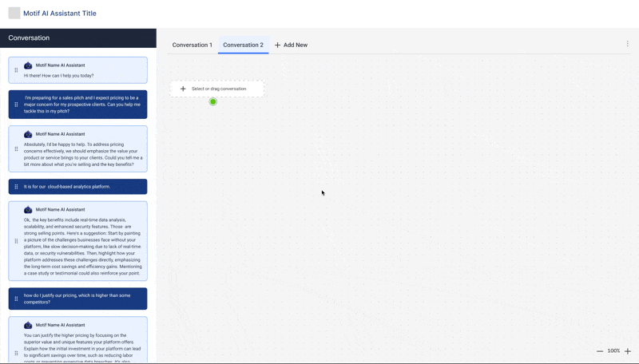Click drag handle beside "Absolutely, I'd be happy" reply
This screenshot has height=364, width=639.
point(16,148)
